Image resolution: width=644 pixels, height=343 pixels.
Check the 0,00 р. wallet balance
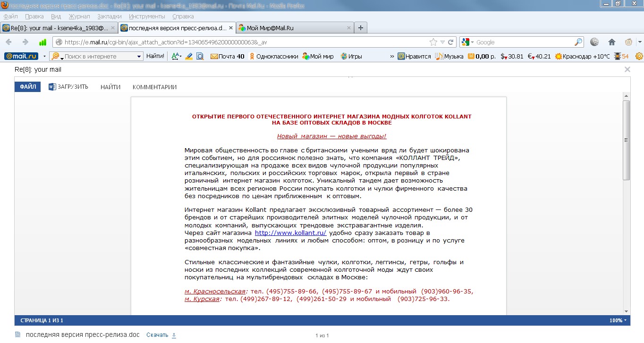click(482, 56)
